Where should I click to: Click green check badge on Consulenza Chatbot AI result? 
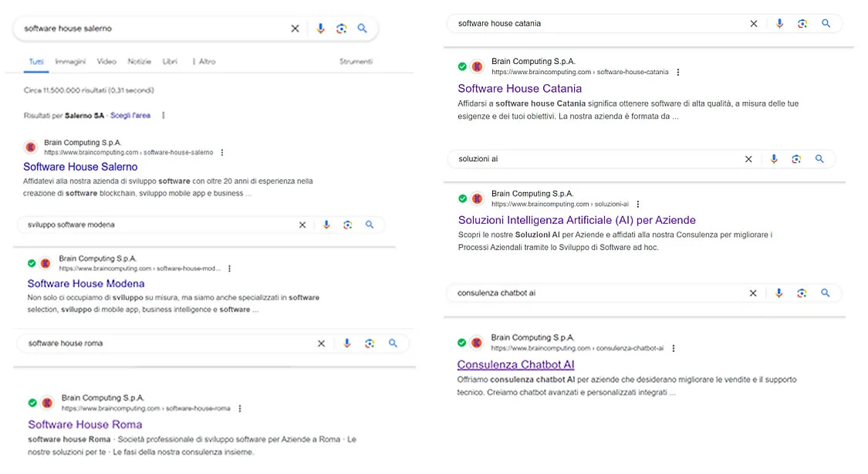(461, 343)
